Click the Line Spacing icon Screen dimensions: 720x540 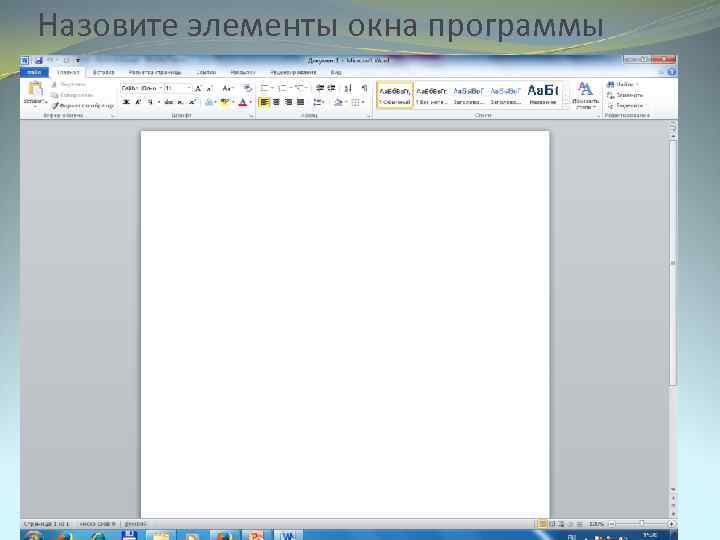319,102
